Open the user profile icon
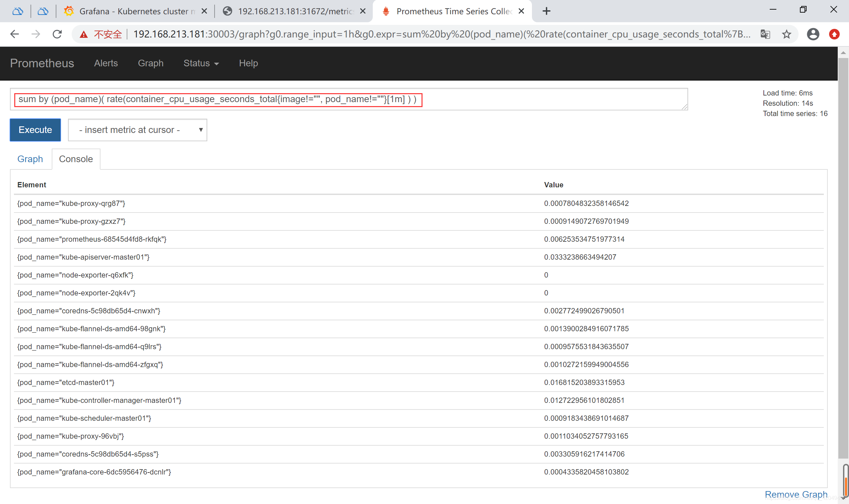 pos(813,34)
